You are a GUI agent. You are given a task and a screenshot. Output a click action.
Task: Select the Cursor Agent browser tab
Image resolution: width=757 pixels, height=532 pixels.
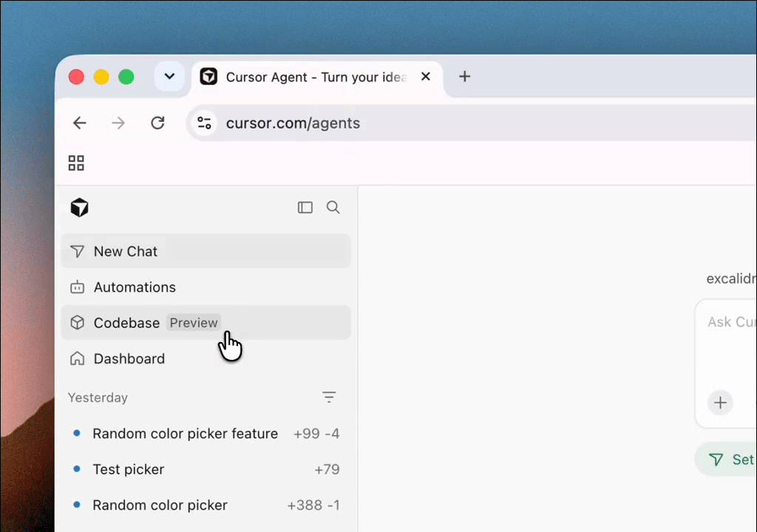(316, 78)
